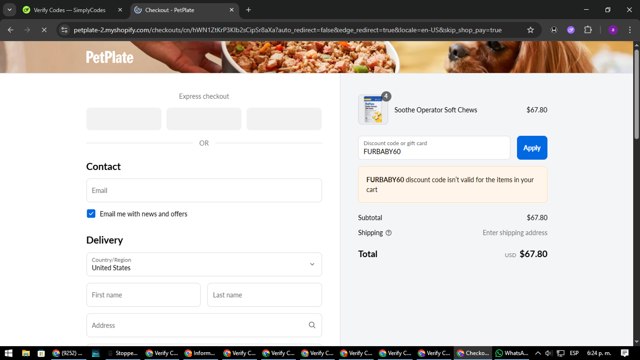The image size is (640, 360).
Task: Close the Checkout - PetPlate tab
Action: (231, 10)
